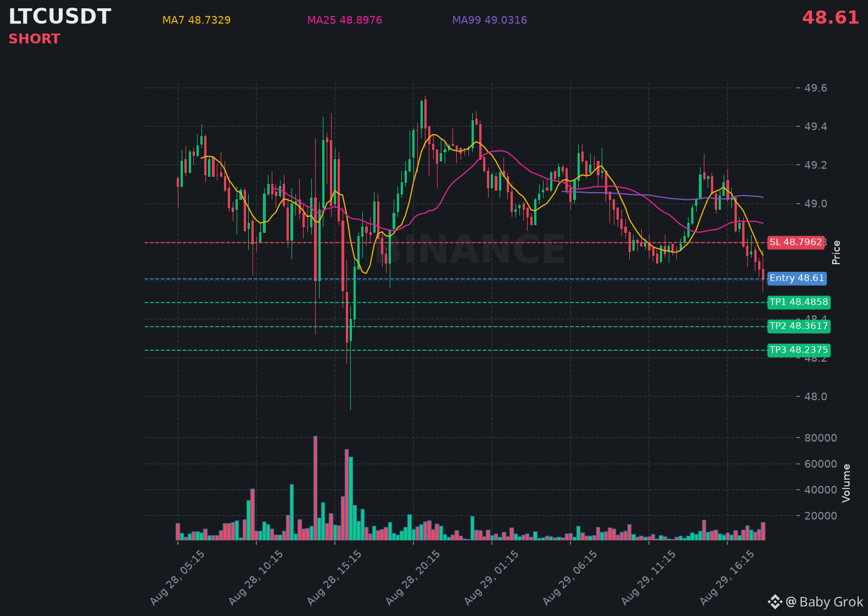
Task: Click the 40000 volume axis tick
Action: [x=821, y=490]
